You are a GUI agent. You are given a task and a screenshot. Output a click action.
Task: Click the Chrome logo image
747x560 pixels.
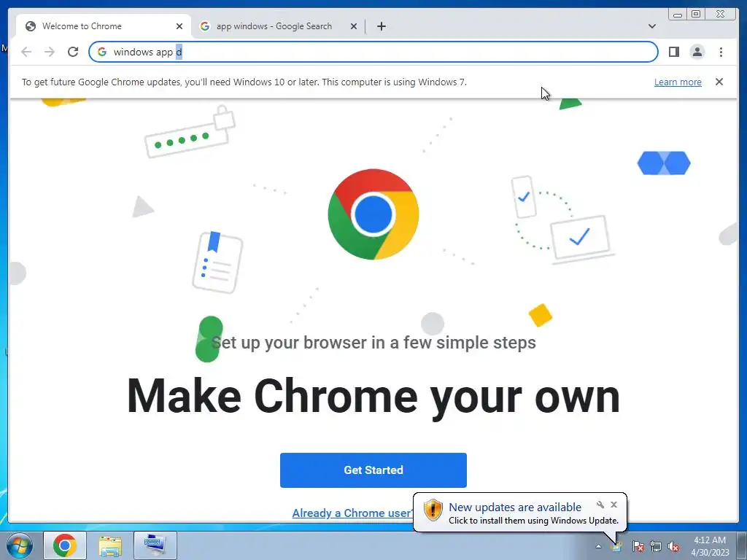point(373,214)
